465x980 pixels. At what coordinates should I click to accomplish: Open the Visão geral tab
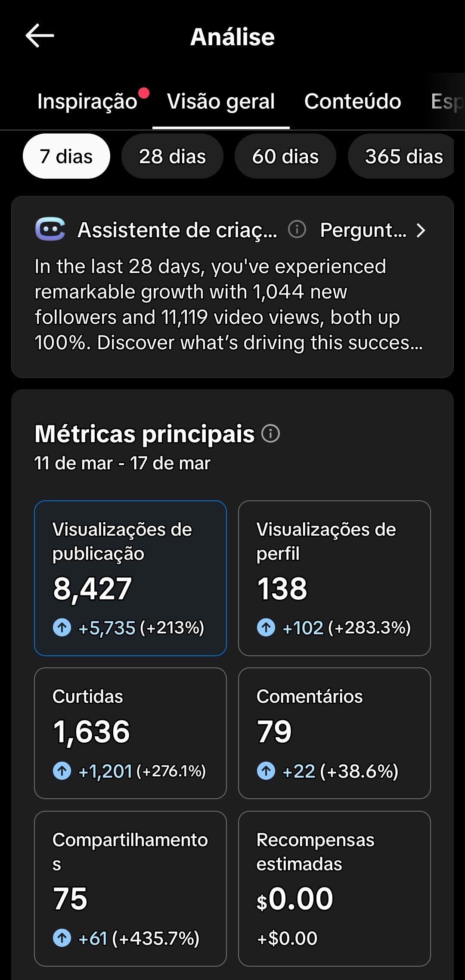click(x=221, y=102)
